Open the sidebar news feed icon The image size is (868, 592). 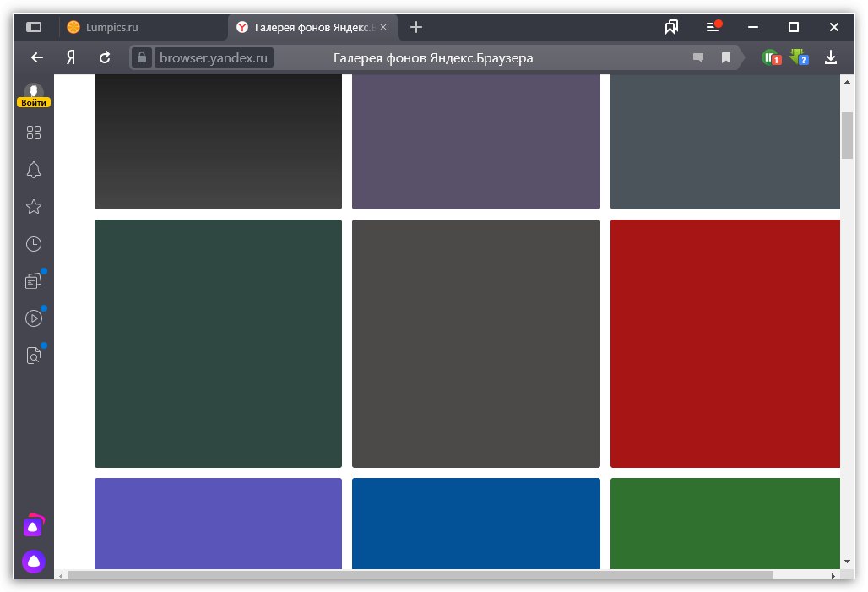pos(34,281)
